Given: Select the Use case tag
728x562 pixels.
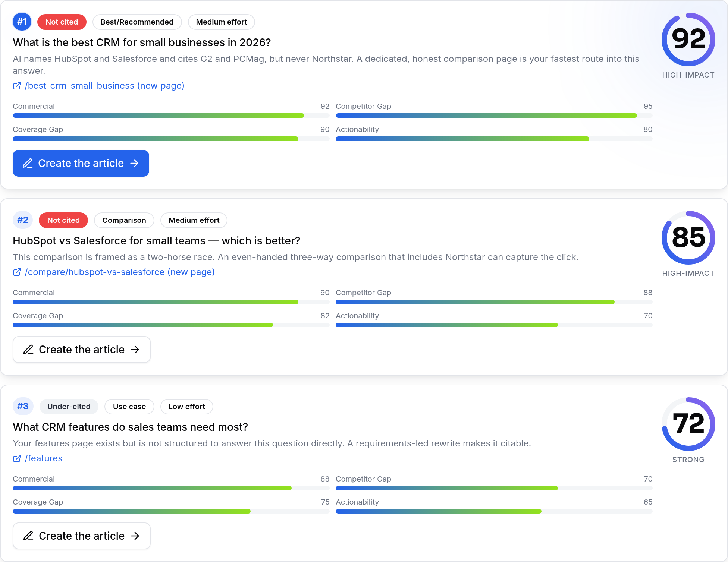Looking at the screenshot, I should coord(129,407).
